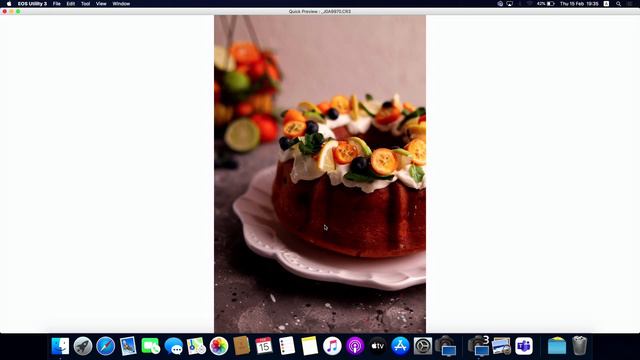Open Spotlight search in the menu bar
The width and height of the screenshot is (640, 360).
[618, 4]
